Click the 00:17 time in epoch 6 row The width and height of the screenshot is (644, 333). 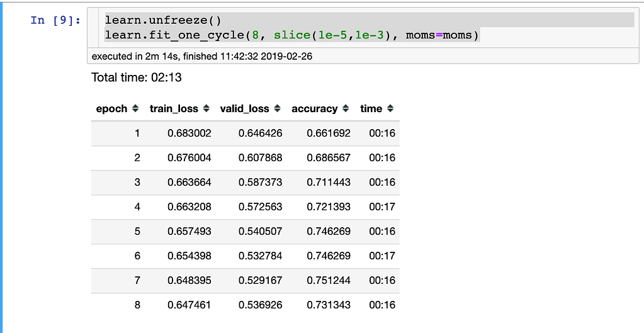pyautogui.click(x=382, y=256)
